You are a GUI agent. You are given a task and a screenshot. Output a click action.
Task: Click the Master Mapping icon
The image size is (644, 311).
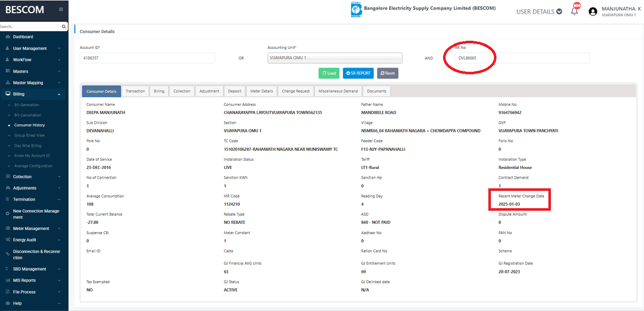pos(8,82)
